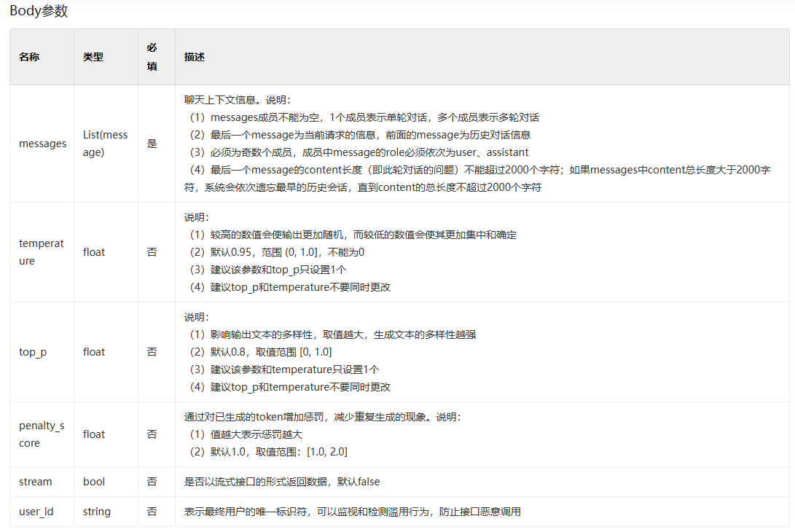795x532 pixels.
Task: Click the "否" value in top_p row
Action: (x=152, y=352)
